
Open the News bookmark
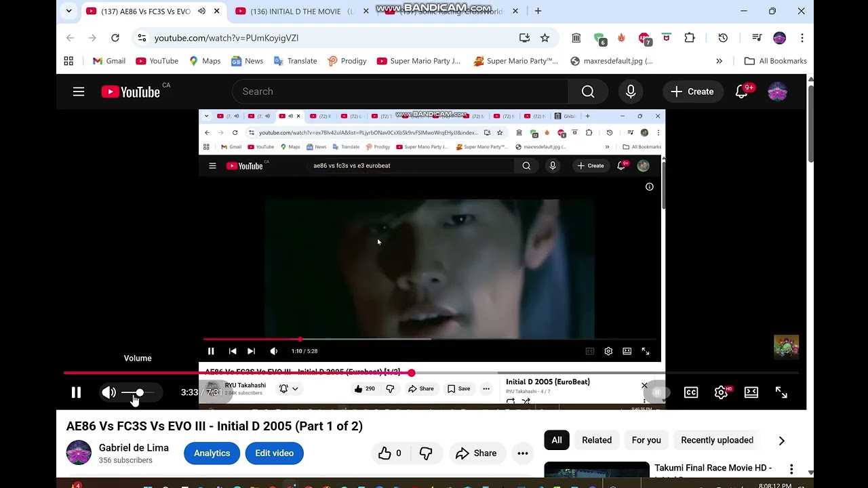247,61
